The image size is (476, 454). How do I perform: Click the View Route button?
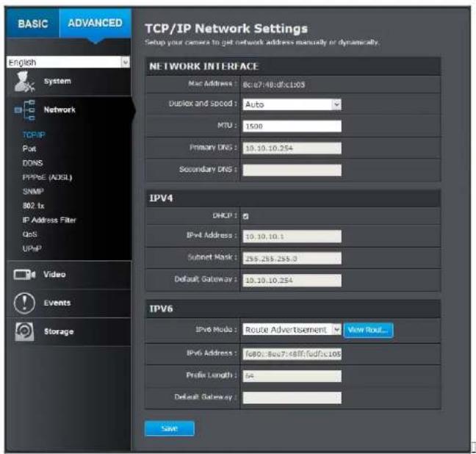tap(368, 330)
